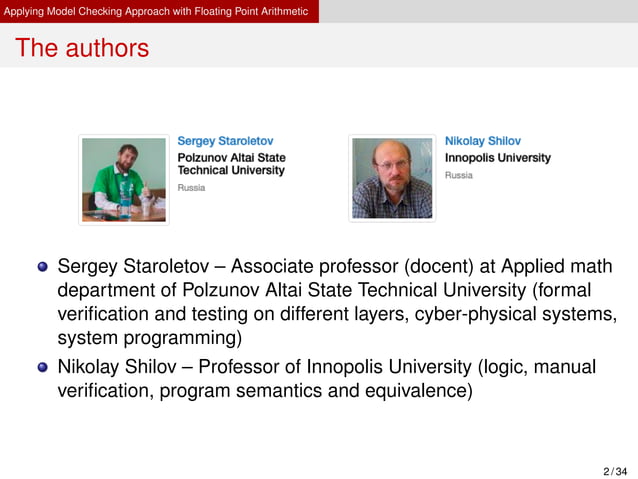
Task: Open Nikolay Shilov's profile photo
Action: [392, 178]
